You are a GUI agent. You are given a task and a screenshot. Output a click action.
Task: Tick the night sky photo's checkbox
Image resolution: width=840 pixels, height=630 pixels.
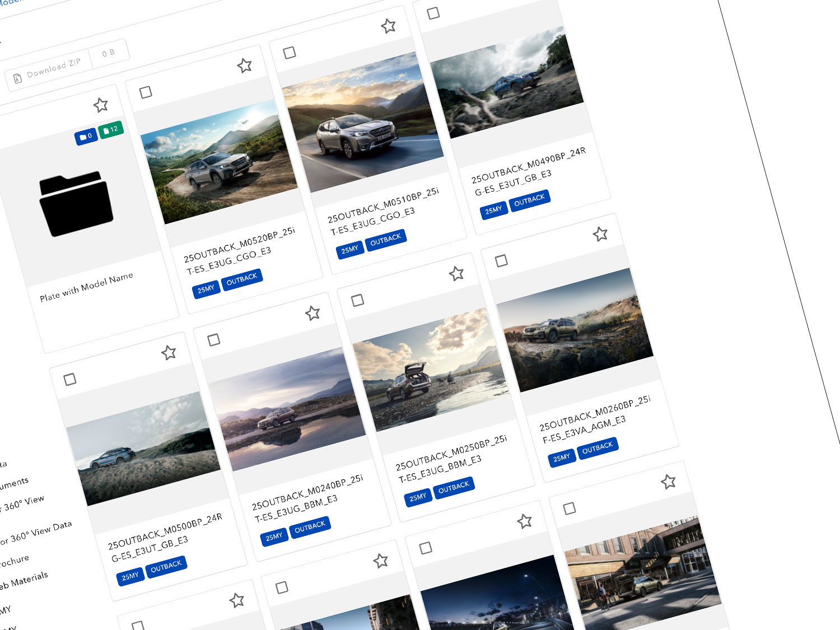(x=426, y=548)
